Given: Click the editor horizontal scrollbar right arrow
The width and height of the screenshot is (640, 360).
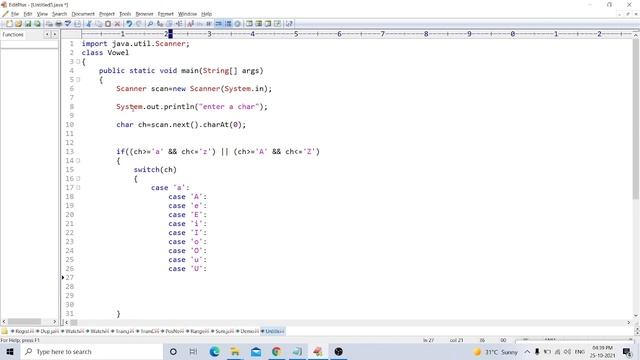Looking at the screenshot, I should click(629, 322).
